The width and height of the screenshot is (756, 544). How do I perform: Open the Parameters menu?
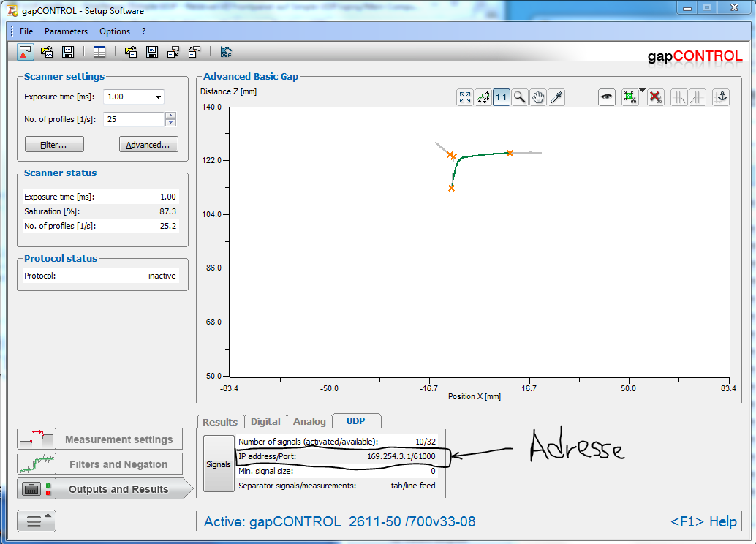point(66,31)
